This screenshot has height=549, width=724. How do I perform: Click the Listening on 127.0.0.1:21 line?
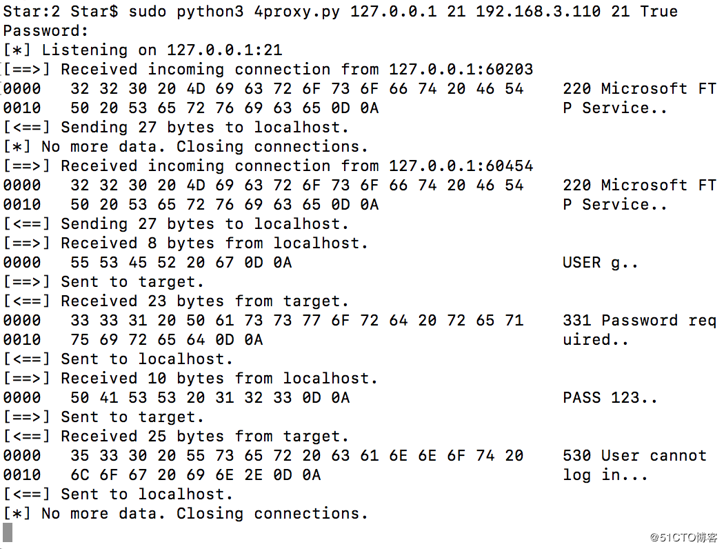coord(143,50)
